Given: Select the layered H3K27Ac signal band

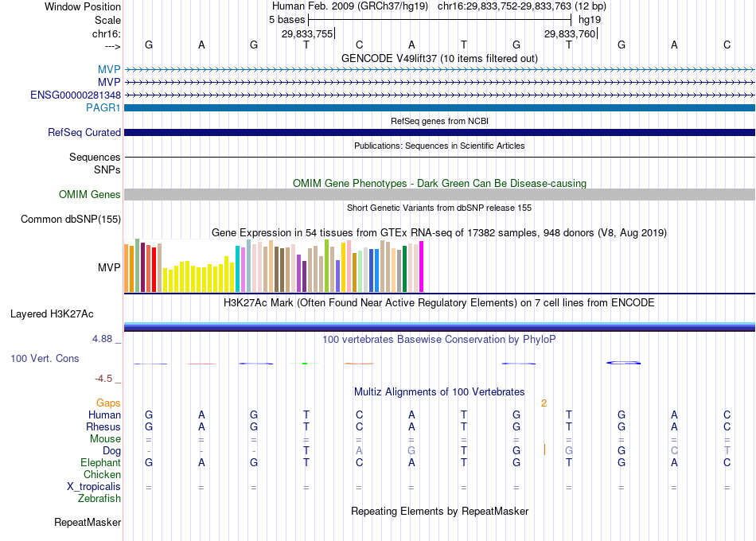Looking at the screenshot, I should pyautogui.click(x=440, y=327).
